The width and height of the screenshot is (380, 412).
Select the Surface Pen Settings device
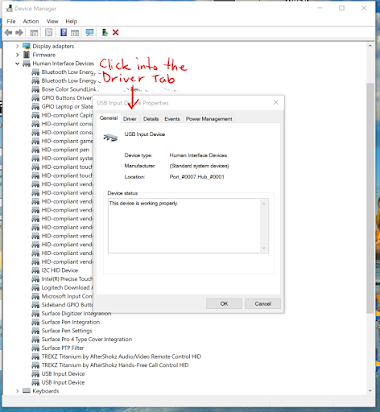pos(67,331)
